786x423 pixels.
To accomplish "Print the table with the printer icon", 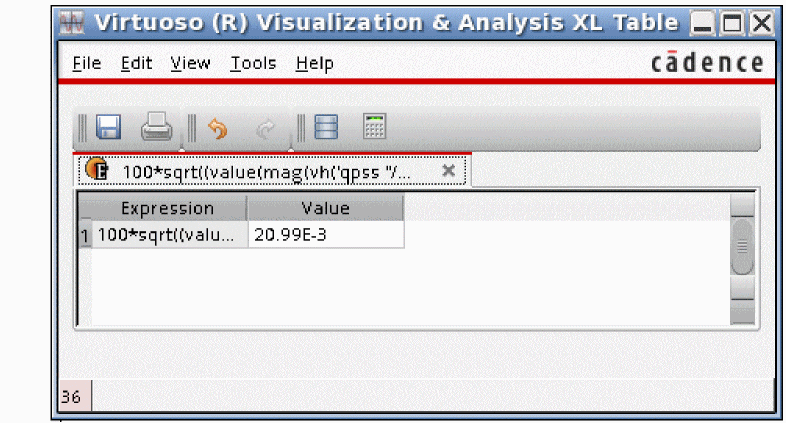I will (x=156, y=127).
